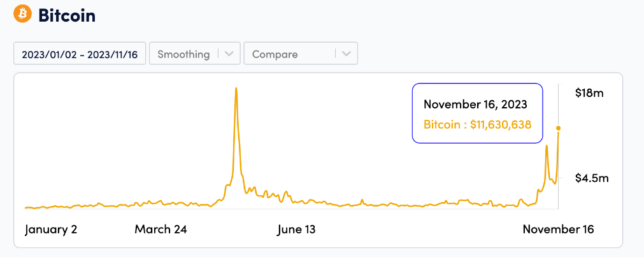Click the chart line start near January
The image size is (644, 257).
[26, 207]
